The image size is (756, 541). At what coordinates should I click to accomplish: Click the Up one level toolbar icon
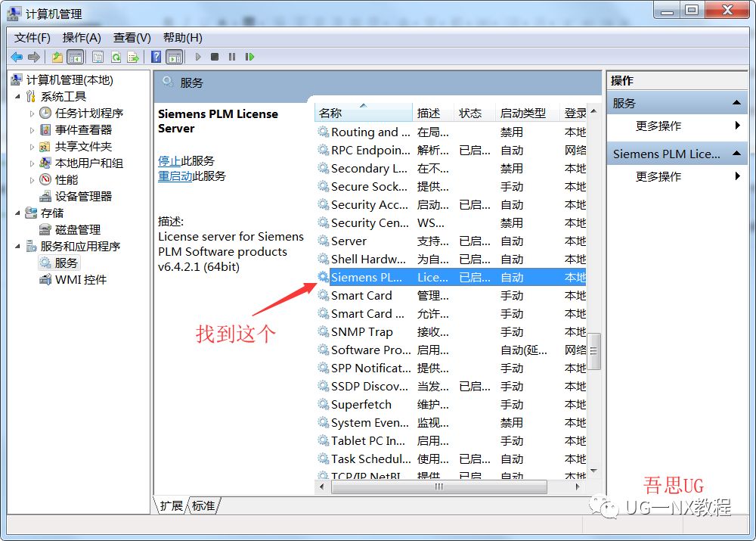point(57,57)
